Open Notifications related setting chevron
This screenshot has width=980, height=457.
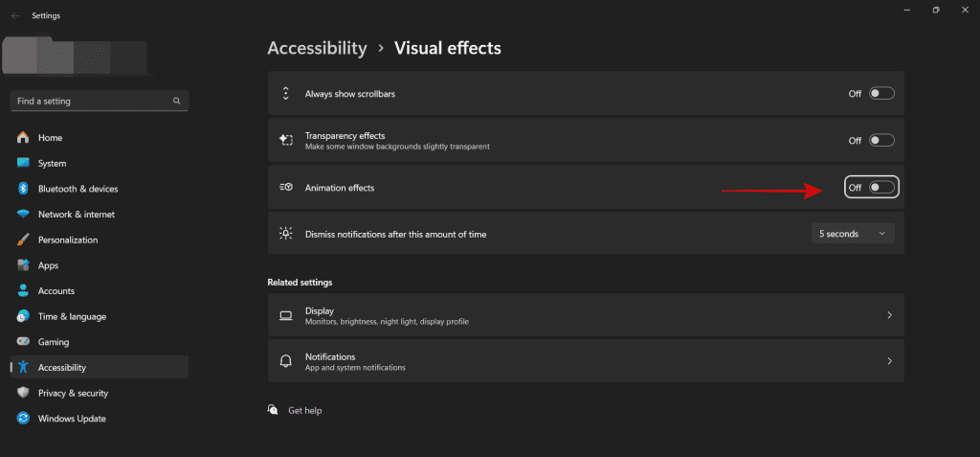coord(889,361)
